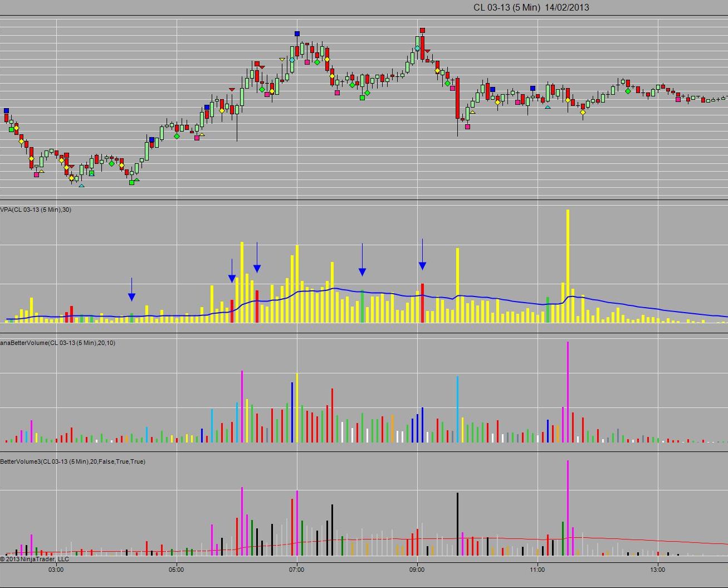Image resolution: width=728 pixels, height=588 pixels.
Task: Click the "07:00" time axis label
Action: coord(297,570)
